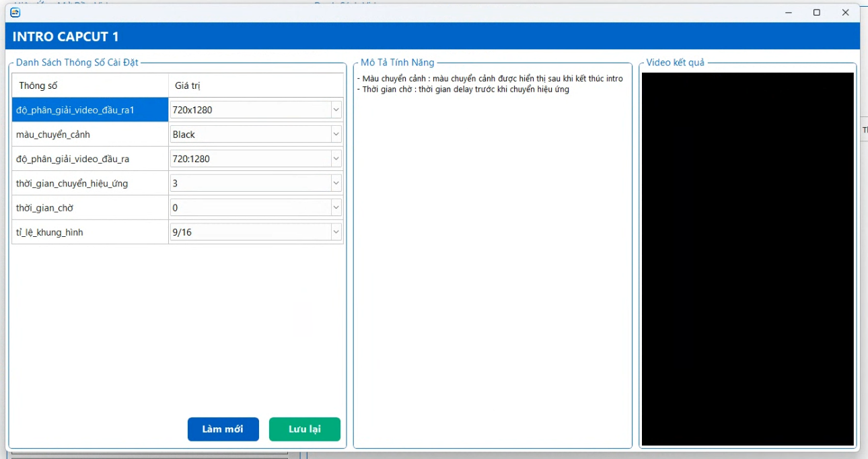Click the Thời gian chờ description line
This screenshot has width=868, height=459.
[x=463, y=90]
